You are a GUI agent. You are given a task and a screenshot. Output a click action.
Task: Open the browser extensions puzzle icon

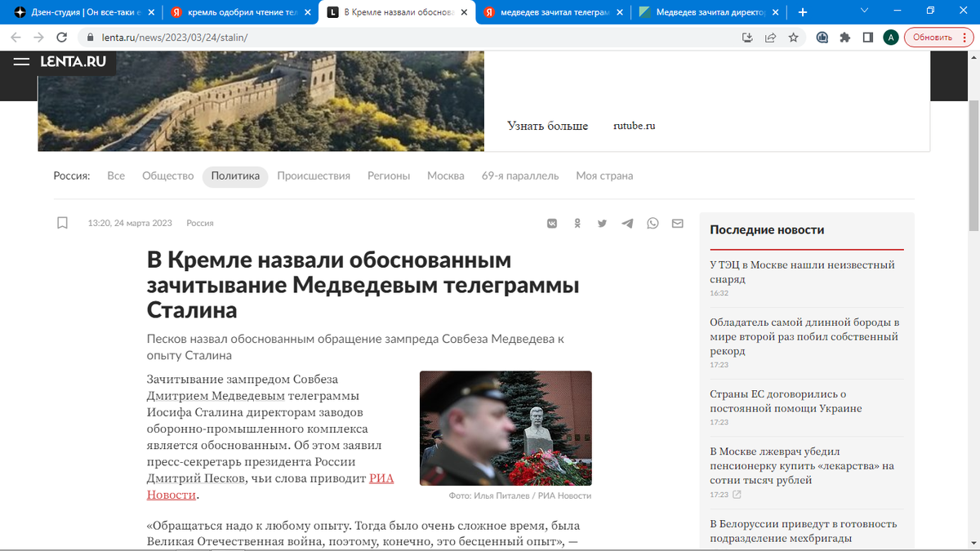pos(845,38)
